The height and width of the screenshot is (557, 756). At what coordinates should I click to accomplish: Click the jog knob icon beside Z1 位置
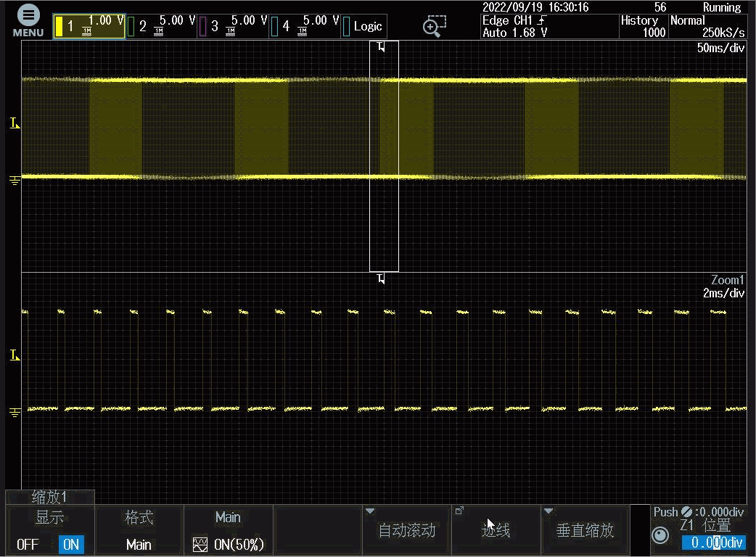click(660, 535)
